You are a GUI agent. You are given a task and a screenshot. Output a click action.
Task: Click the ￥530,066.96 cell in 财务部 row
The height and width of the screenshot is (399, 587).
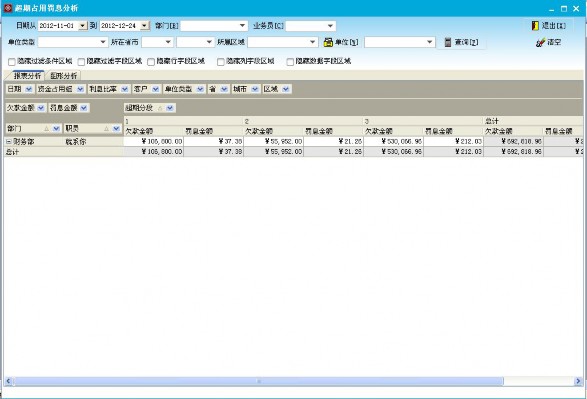[393, 141]
